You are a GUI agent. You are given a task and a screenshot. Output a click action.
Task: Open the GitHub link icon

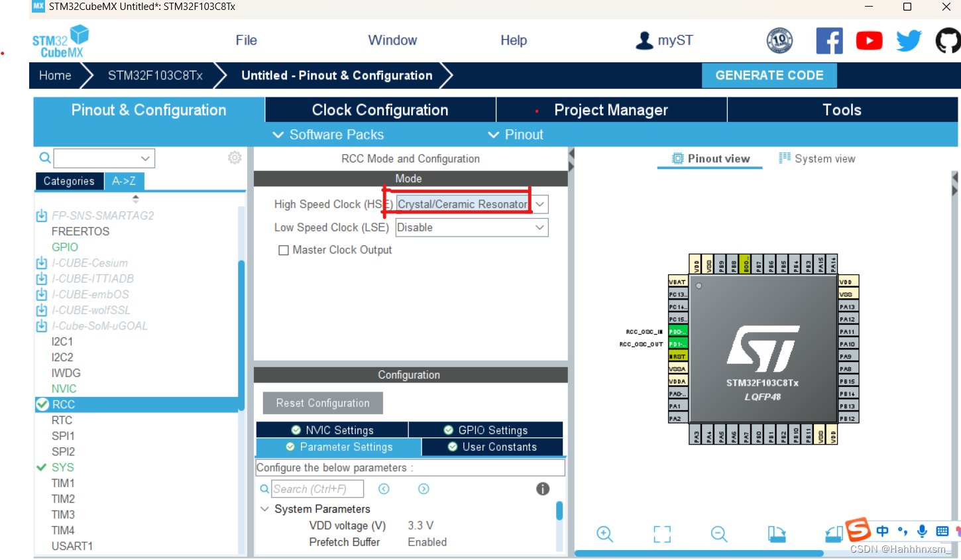tap(948, 40)
